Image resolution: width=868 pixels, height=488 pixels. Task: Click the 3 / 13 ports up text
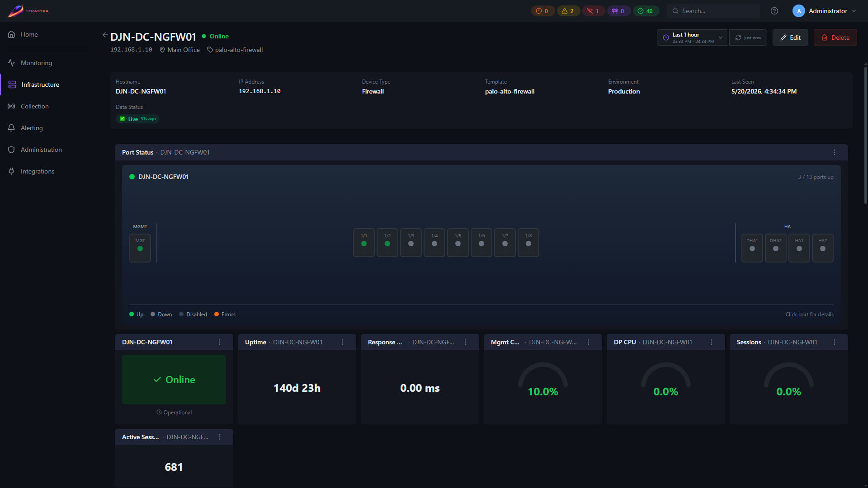pyautogui.click(x=816, y=177)
